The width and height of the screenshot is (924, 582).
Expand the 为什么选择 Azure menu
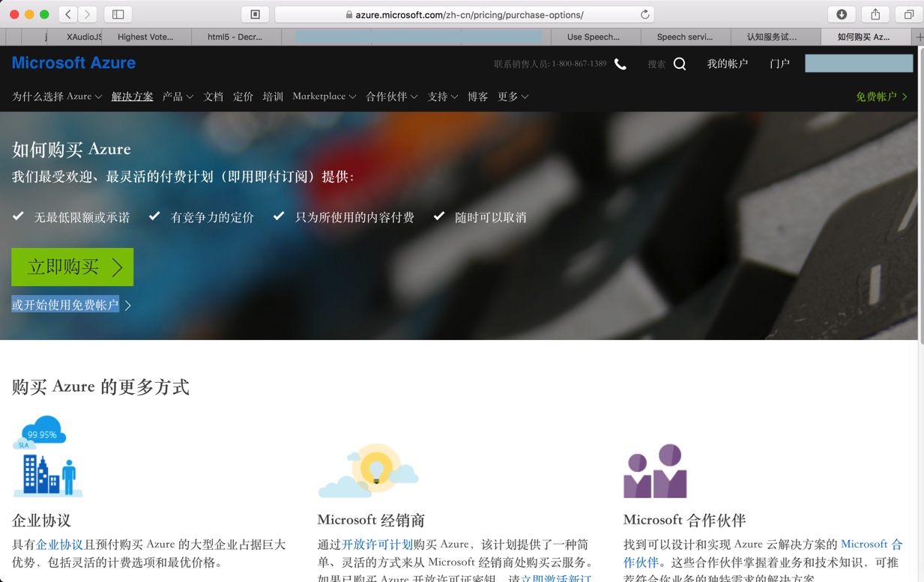(x=57, y=97)
